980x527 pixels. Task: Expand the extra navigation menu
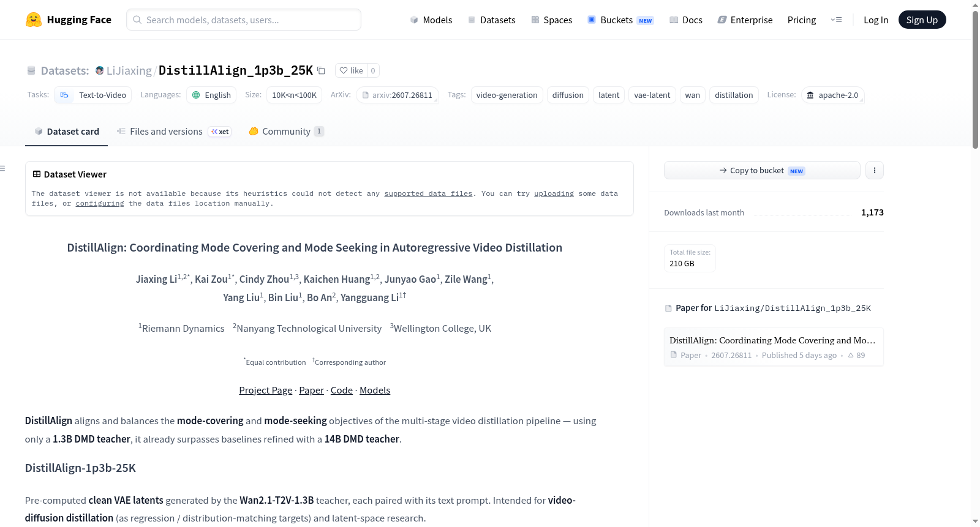836,20
